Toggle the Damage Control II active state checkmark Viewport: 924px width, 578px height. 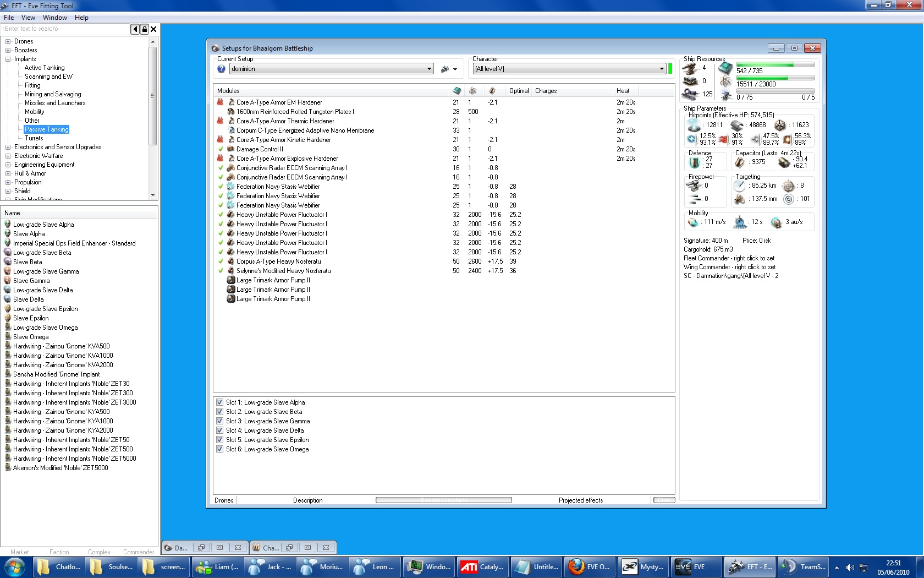pyautogui.click(x=221, y=149)
